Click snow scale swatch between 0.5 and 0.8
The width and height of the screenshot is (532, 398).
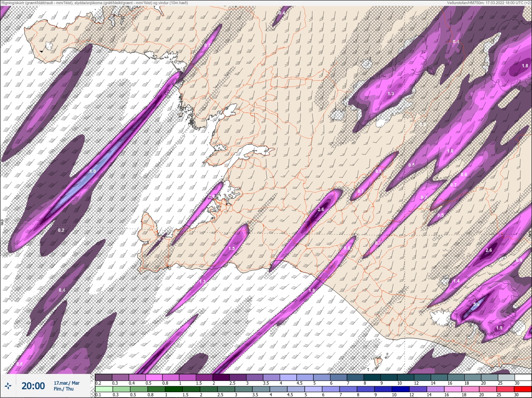(154, 377)
